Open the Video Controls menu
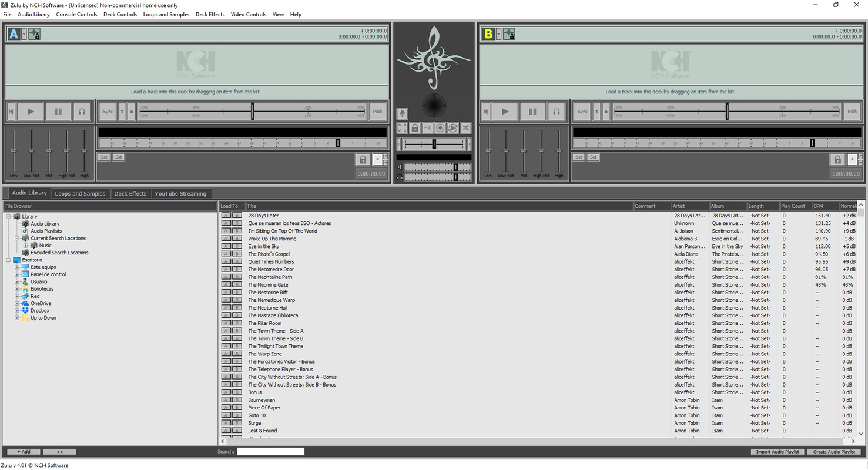Screen dimensions: 868x470 pos(248,14)
